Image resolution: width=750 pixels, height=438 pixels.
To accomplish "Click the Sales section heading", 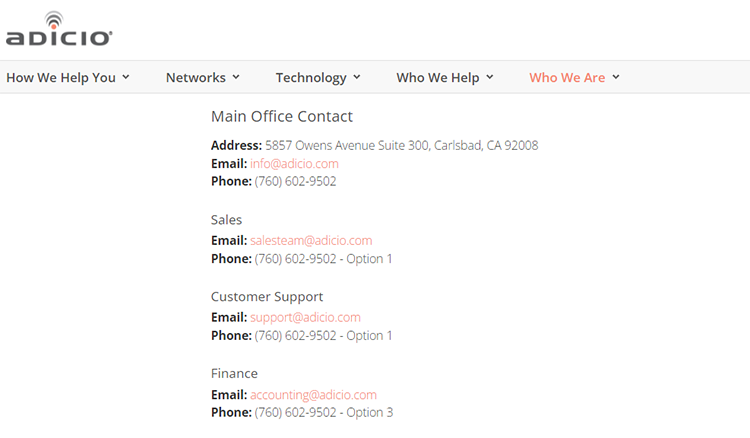I will click(x=226, y=220).
